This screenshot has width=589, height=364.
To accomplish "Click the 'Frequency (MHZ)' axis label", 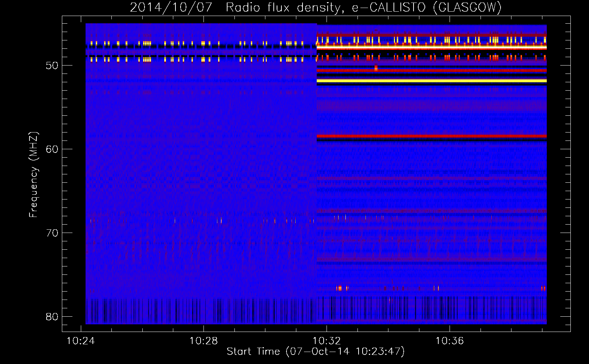I will coord(33,174).
